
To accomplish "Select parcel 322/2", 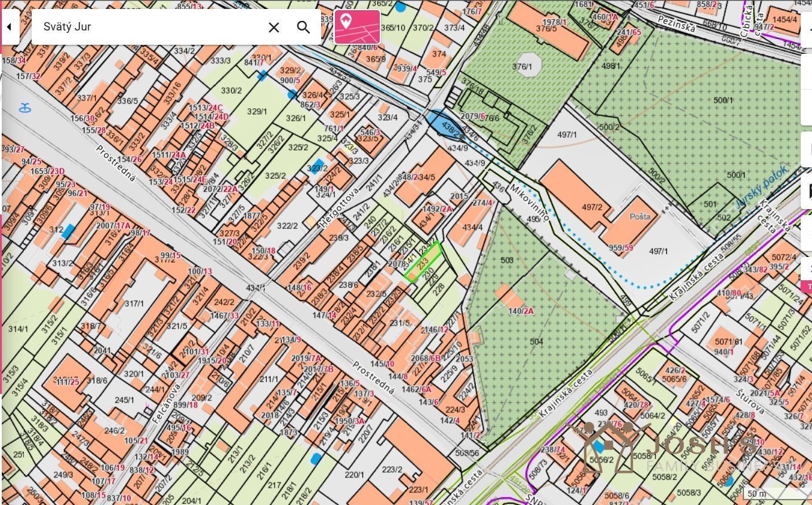I will pos(287,225).
